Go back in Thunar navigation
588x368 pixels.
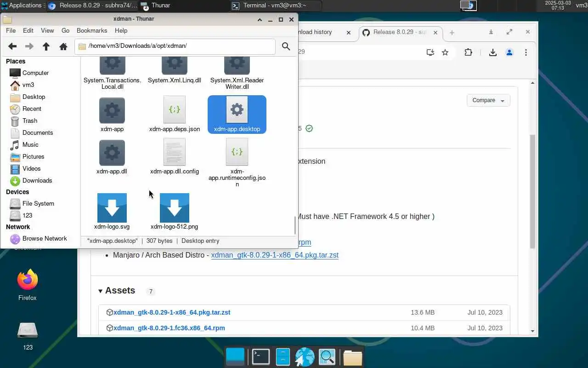[x=12, y=46]
